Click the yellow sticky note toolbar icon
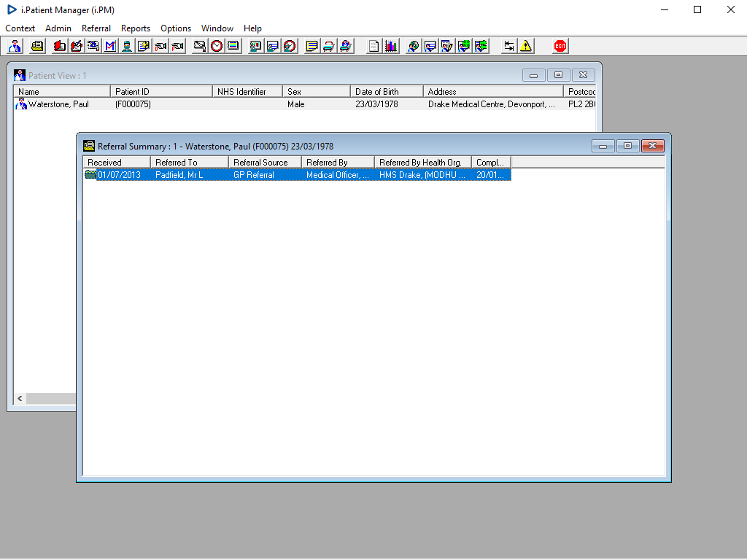The width and height of the screenshot is (747, 560). pyautogui.click(x=311, y=46)
